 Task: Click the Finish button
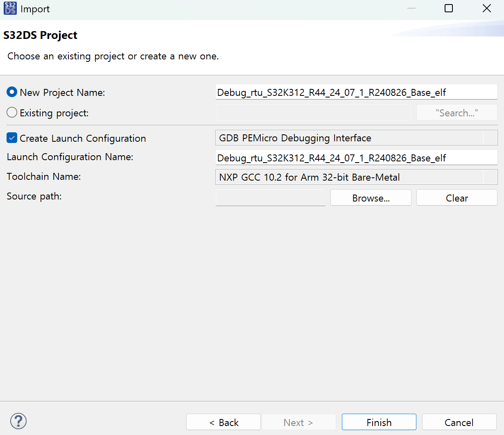click(x=379, y=422)
